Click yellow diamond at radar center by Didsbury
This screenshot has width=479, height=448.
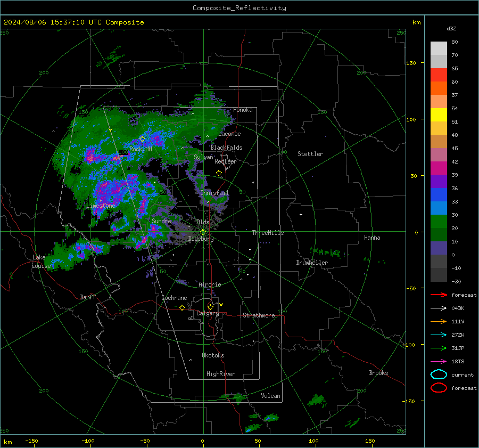pos(203,232)
